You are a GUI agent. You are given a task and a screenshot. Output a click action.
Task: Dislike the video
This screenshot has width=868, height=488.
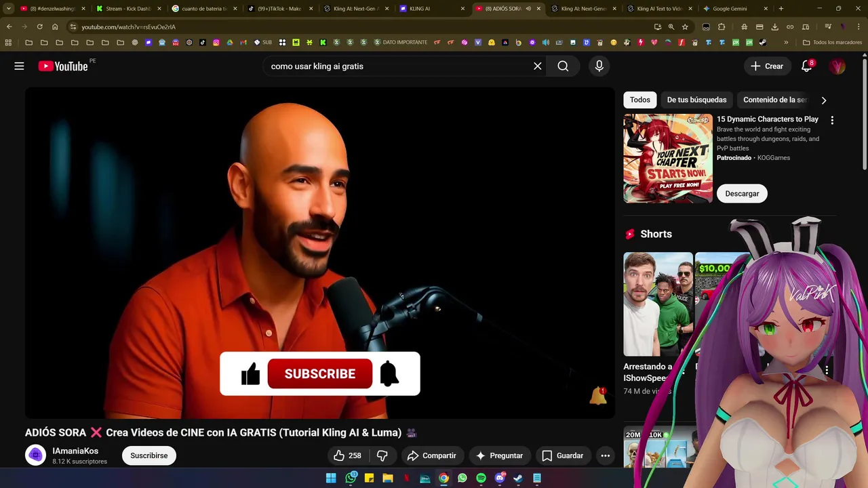click(382, 455)
